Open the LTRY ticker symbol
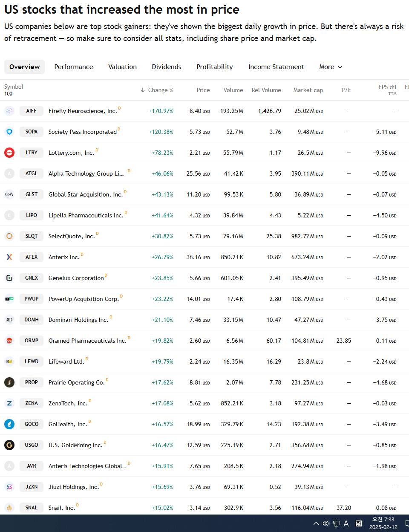Screen dimensions: 409x532 pyautogui.click(x=32, y=153)
